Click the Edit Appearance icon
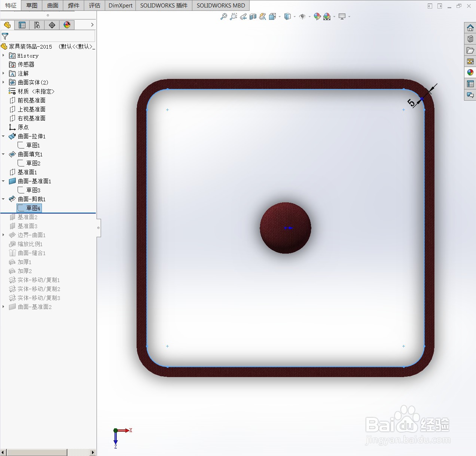 [317, 16]
